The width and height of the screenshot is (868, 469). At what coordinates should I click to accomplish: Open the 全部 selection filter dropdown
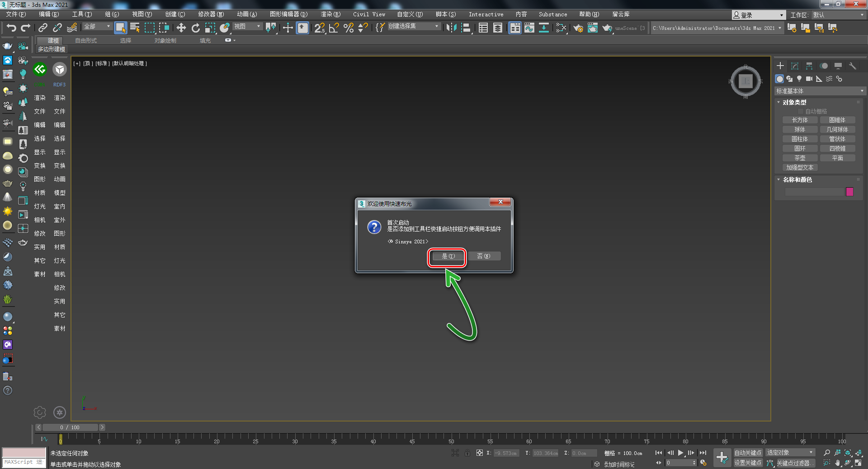(97, 27)
